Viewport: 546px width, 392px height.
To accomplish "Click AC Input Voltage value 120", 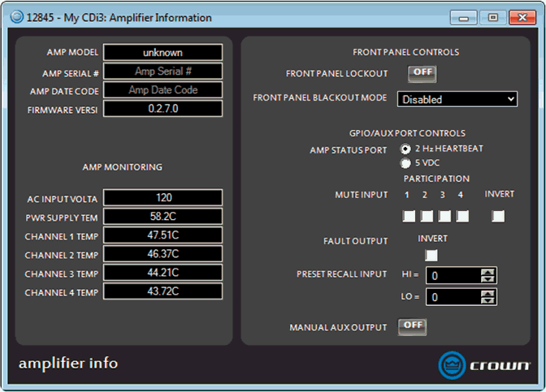I will point(163,198).
